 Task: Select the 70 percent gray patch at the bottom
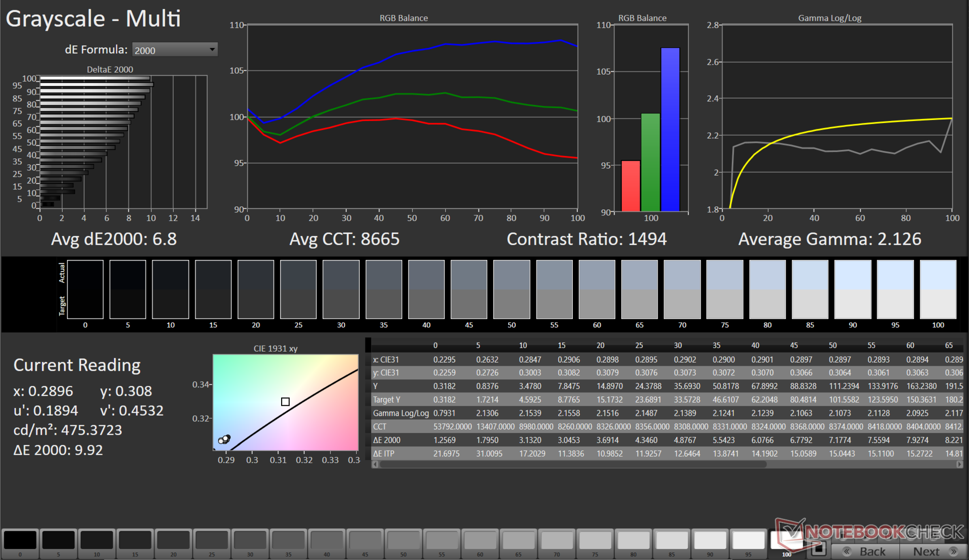tap(557, 543)
